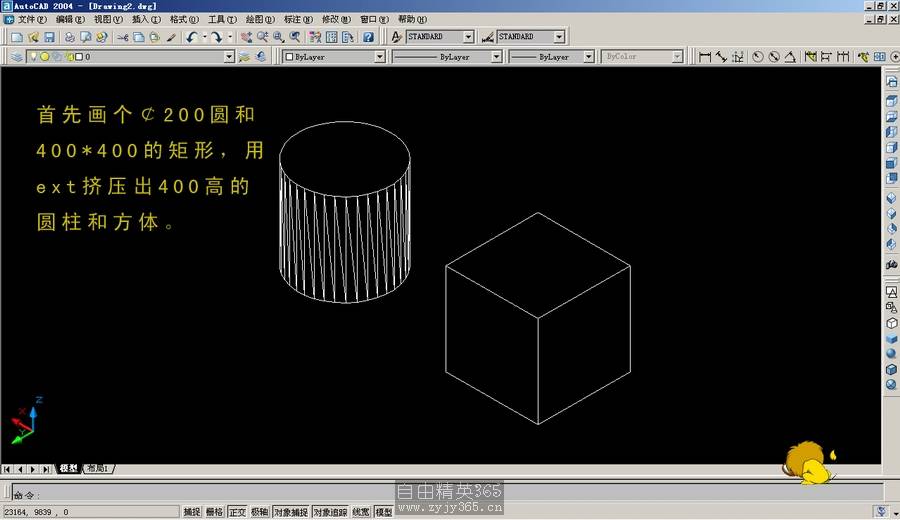Click the Cut scissors icon
The width and height of the screenshot is (900, 520).
(x=122, y=37)
